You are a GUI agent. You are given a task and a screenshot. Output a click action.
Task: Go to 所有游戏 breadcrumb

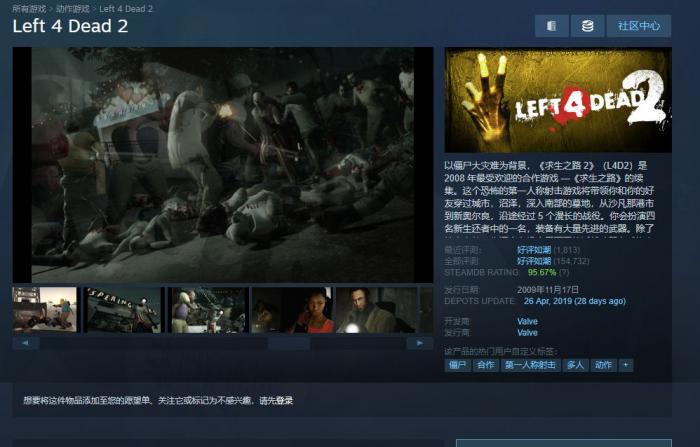click(29, 8)
